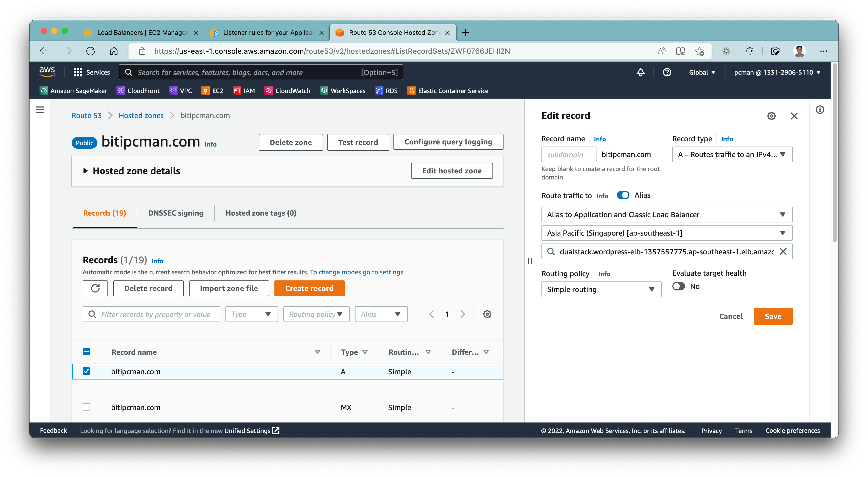
Task: Open Edit record panel settings gear
Action: click(771, 116)
